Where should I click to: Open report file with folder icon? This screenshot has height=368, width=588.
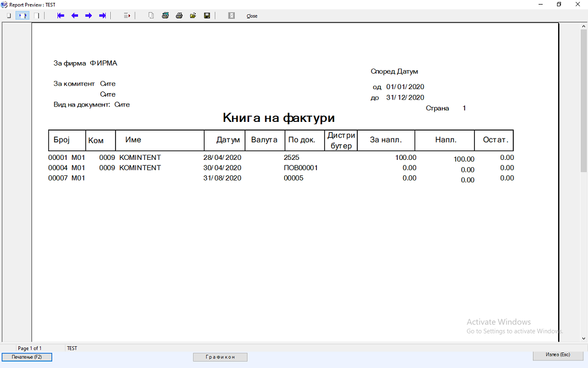point(193,16)
